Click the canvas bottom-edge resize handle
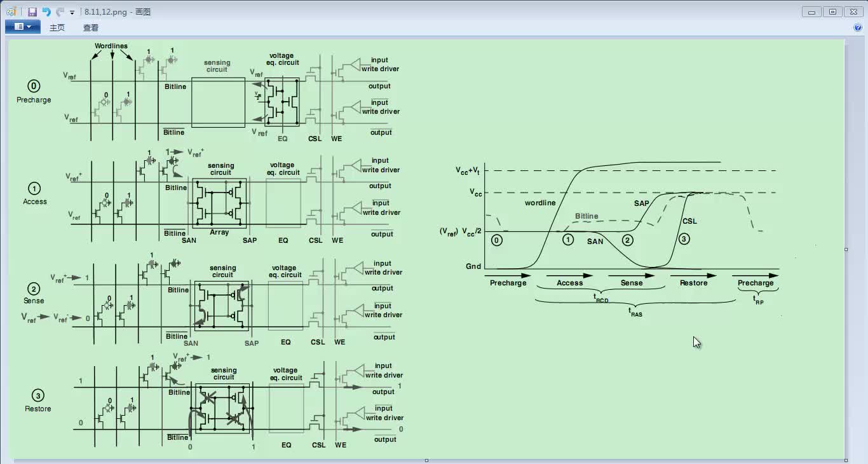The width and height of the screenshot is (868, 464). [x=426, y=460]
